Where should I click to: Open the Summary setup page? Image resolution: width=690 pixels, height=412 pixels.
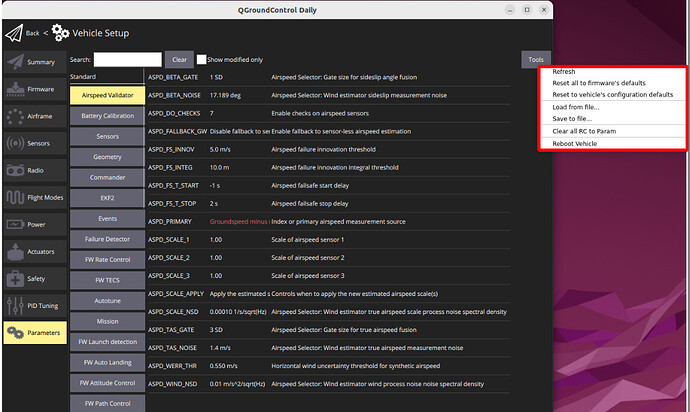[x=35, y=62]
